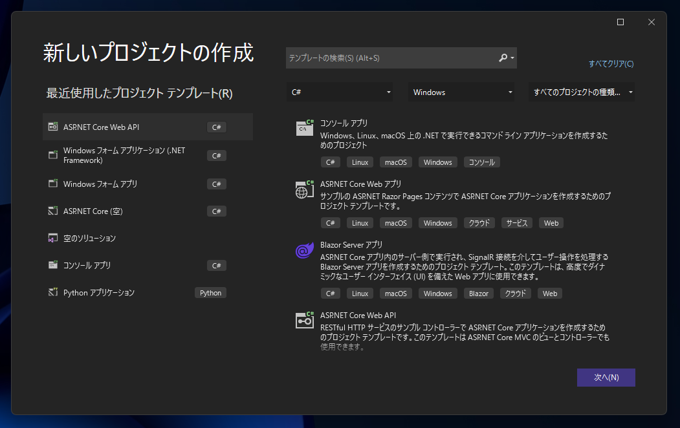Click the ASP.NET Core Web API recent template icon
The image size is (680, 428).
click(x=53, y=127)
